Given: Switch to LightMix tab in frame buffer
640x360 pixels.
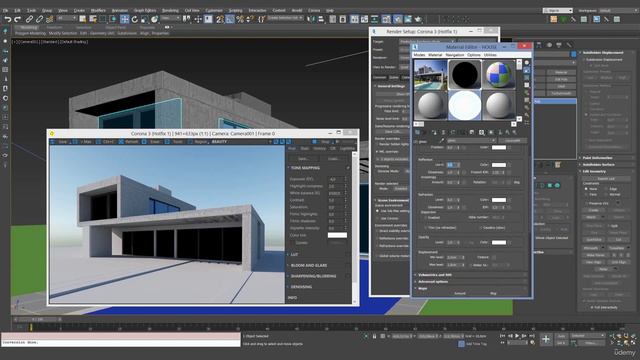Looking at the screenshot, I should [x=347, y=149].
